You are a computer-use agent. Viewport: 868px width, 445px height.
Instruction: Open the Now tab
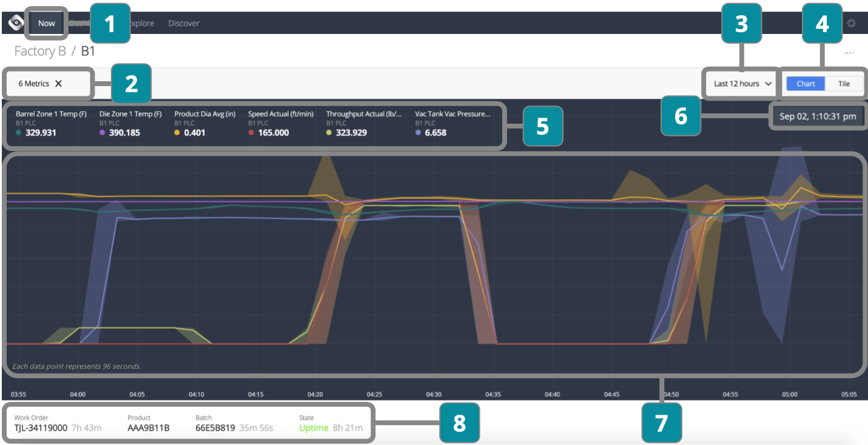(x=46, y=24)
